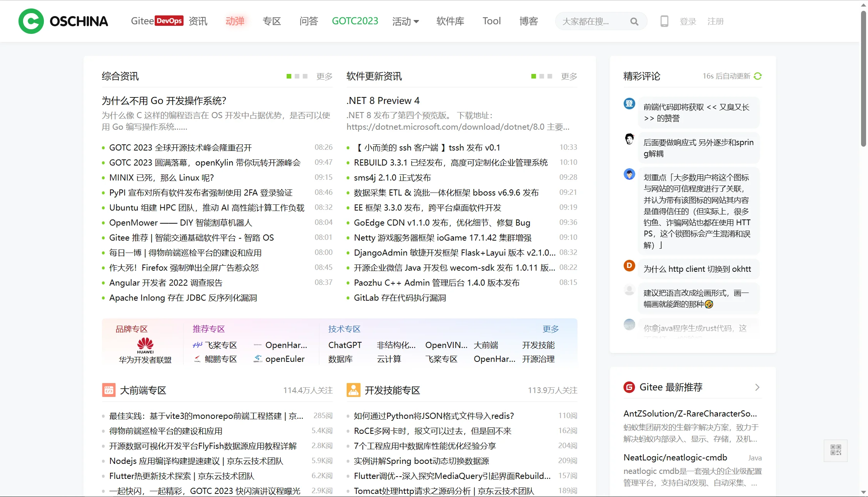Open 开源治理 in 技术专区
The width and height of the screenshot is (868, 497).
point(538,359)
